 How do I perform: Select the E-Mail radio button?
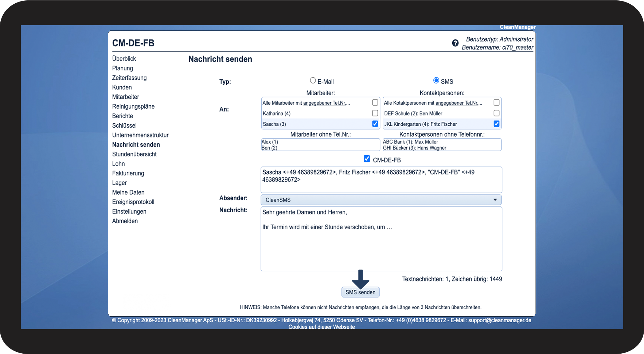tap(313, 81)
